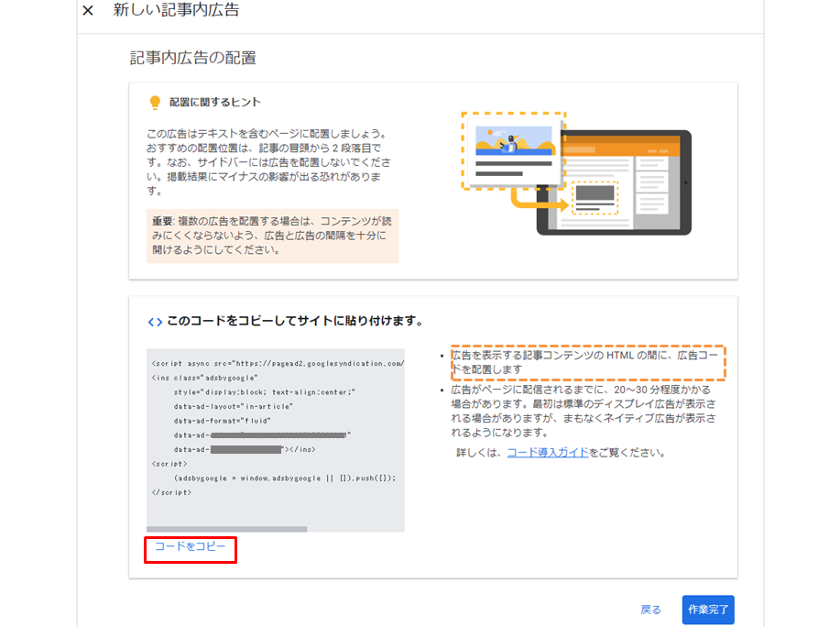
Task: Click the この広告はテキストを含む hint paragraph
Action: point(268,162)
